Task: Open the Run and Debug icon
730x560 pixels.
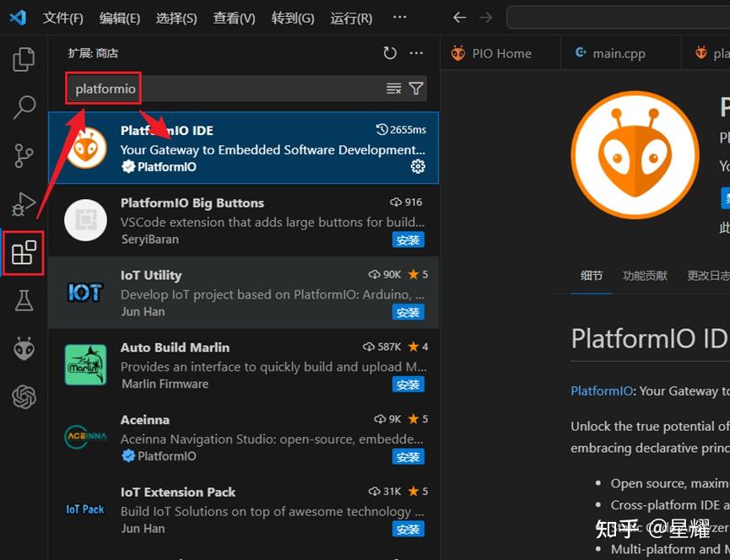Action: (x=23, y=204)
